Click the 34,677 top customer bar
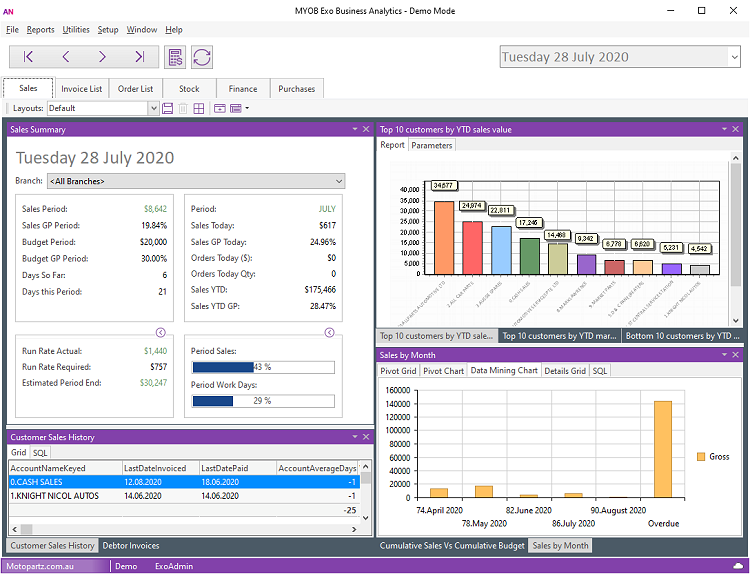750x574 pixels. click(444, 238)
